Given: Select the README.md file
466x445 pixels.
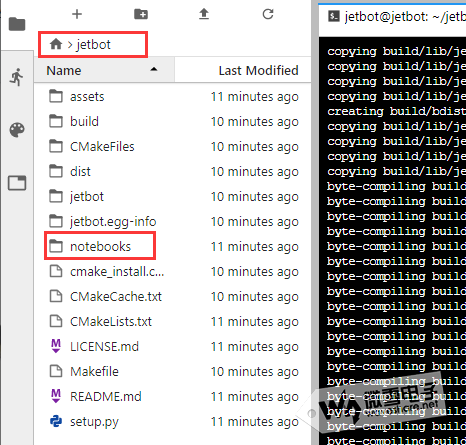Looking at the screenshot, I should (x=173, y=397).
